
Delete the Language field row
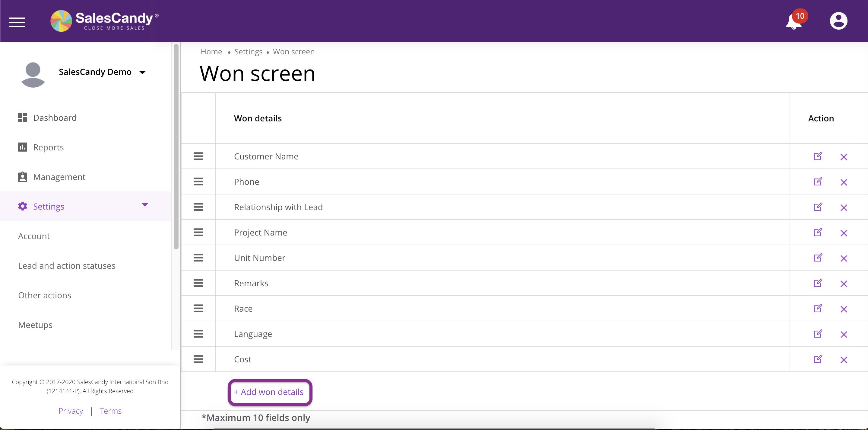point(843,335)
